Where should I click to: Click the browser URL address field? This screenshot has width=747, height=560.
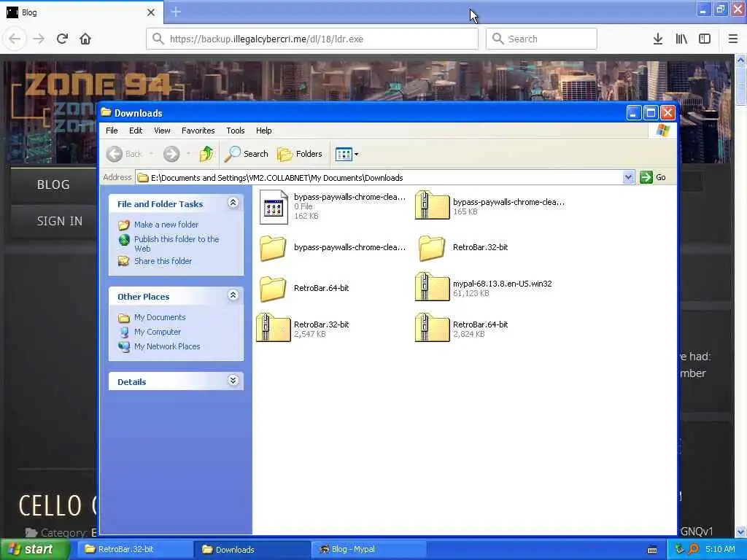tap(312, 39)
